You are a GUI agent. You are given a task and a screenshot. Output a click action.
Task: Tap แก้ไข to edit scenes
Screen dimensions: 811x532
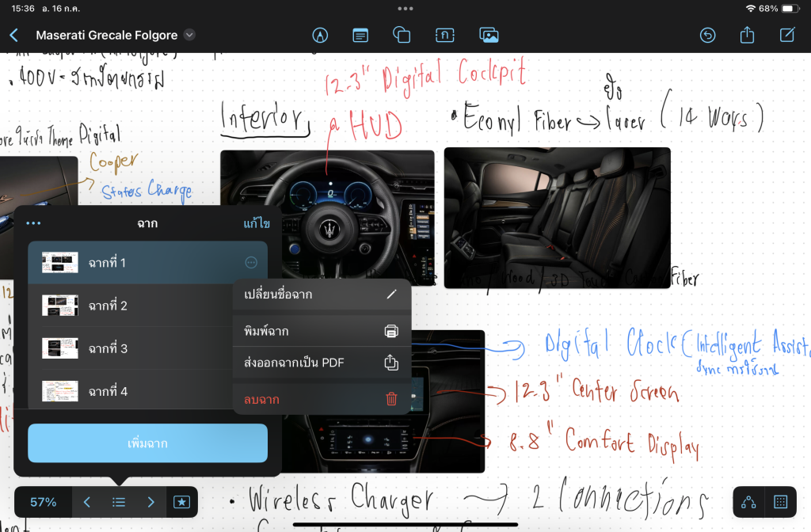pyautogui.click(x=257, y=224)
